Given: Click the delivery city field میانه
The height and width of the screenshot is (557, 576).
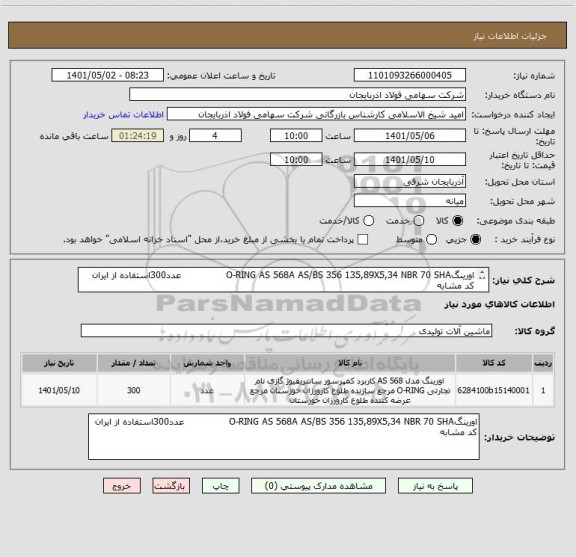Looking at the screenshot, I should [410, 201].
